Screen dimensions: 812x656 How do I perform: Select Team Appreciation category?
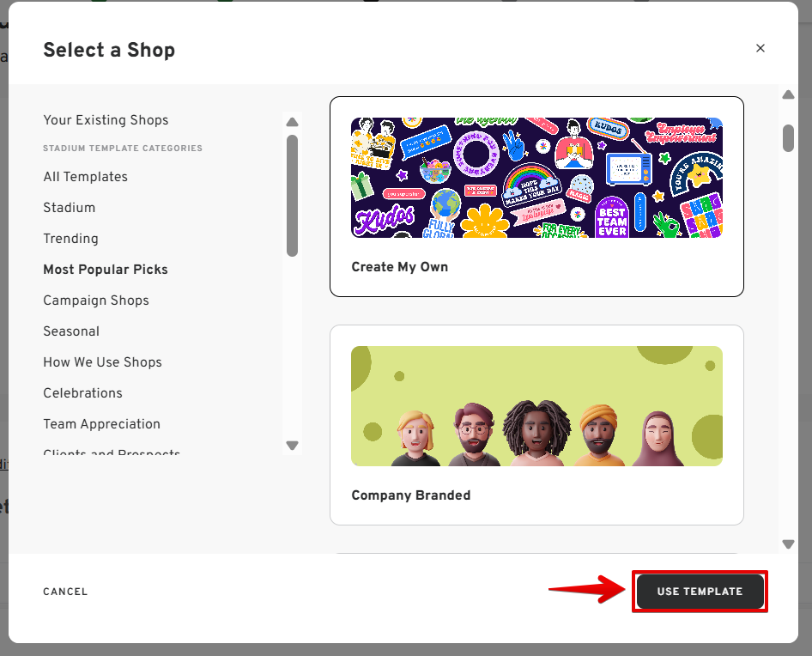pos(101,424)
